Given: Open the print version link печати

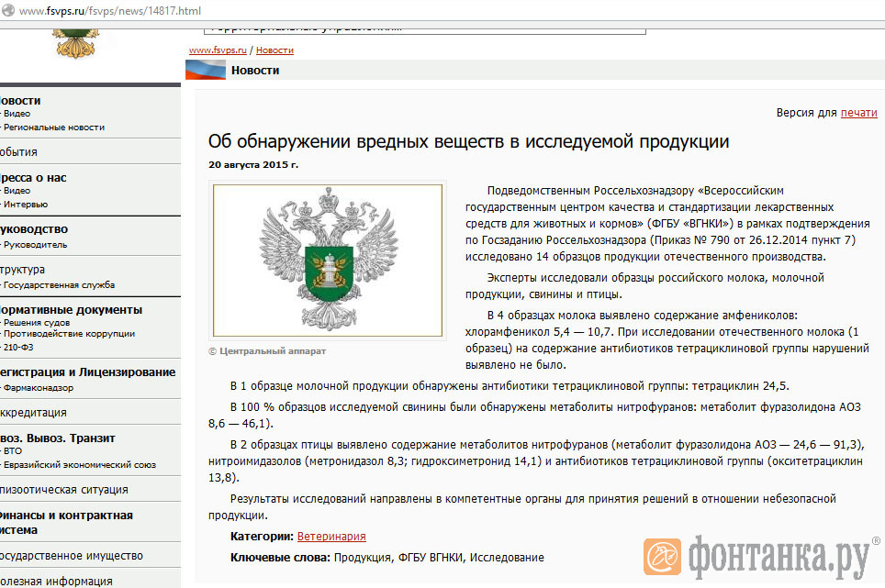Looking at the screenshot, I should point(859,113).
